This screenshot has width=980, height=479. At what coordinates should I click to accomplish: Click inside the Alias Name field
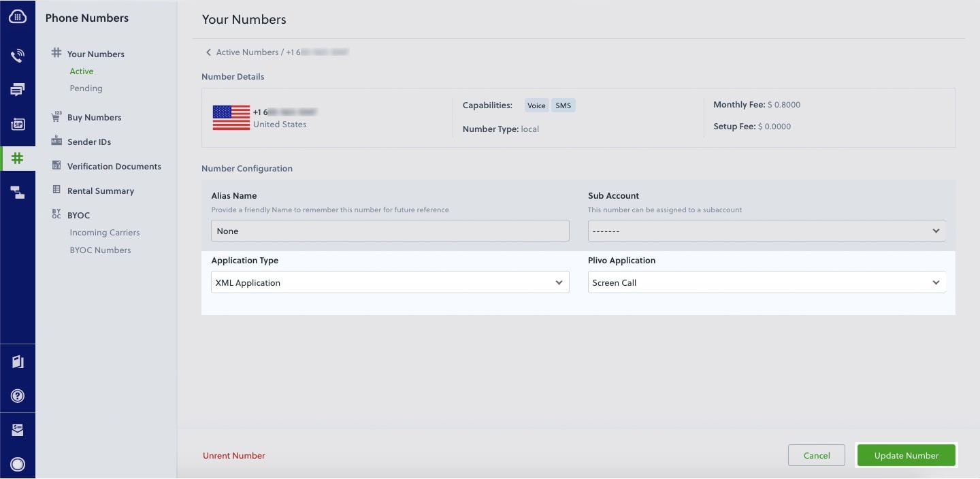coord(389,231)
